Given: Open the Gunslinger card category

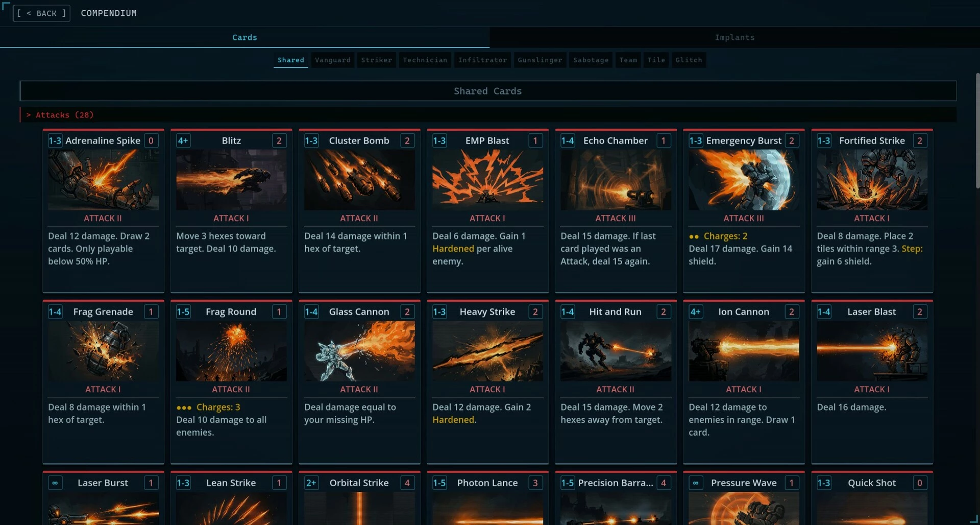Looking at the screenshot, I should pos(540,60).
